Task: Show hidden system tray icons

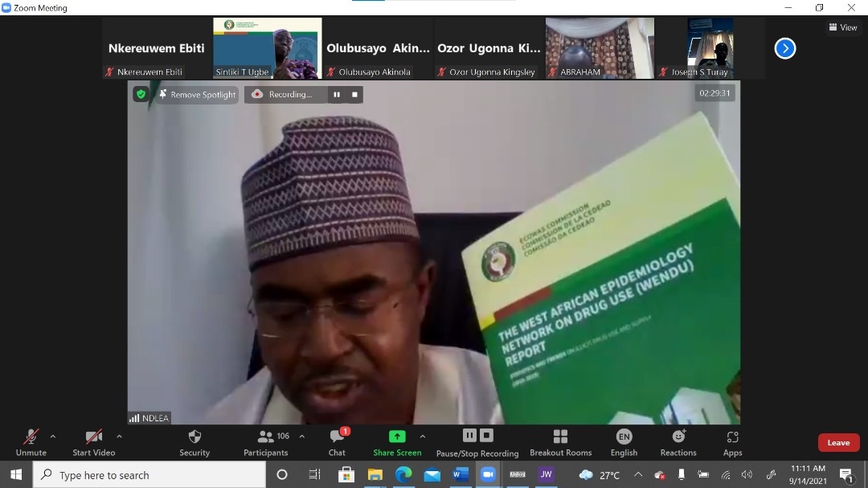Action: point(638,474)
